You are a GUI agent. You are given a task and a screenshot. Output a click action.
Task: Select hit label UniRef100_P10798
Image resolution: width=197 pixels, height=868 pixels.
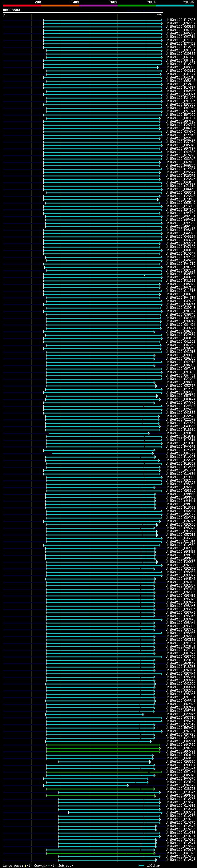(180, 155)
